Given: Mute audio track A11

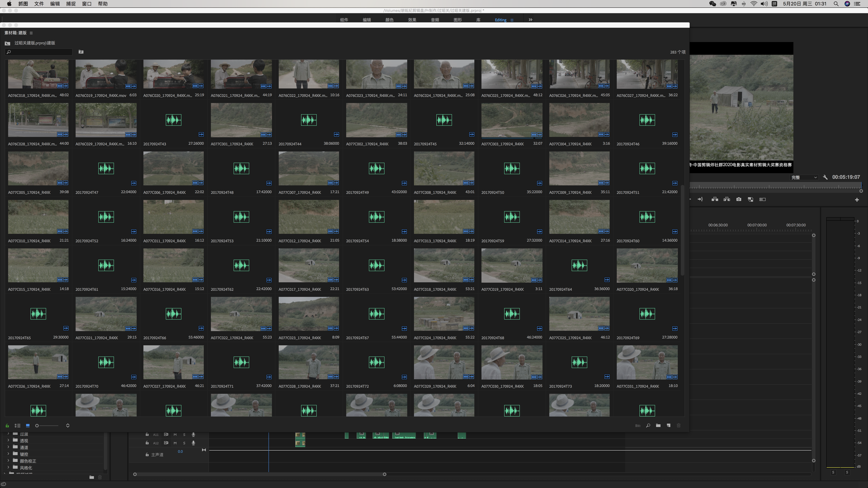Looking at the screenshot, I should [x=175, y=434].
